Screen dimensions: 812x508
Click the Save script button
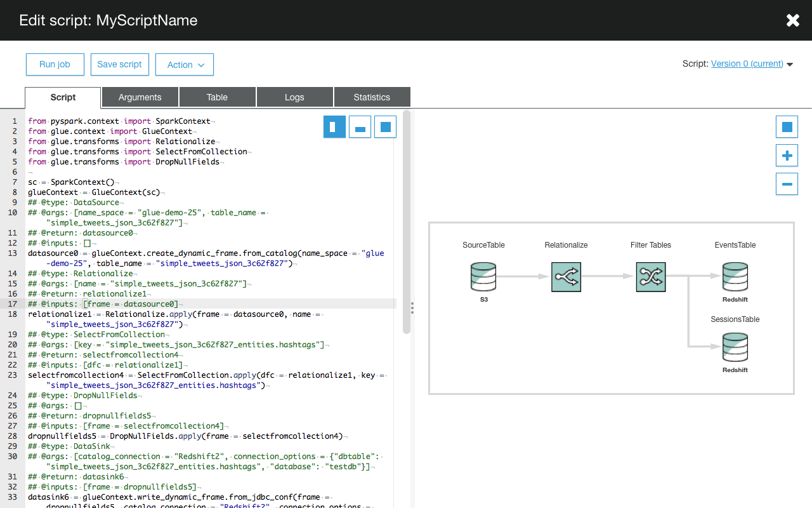(x=119, y=64)
